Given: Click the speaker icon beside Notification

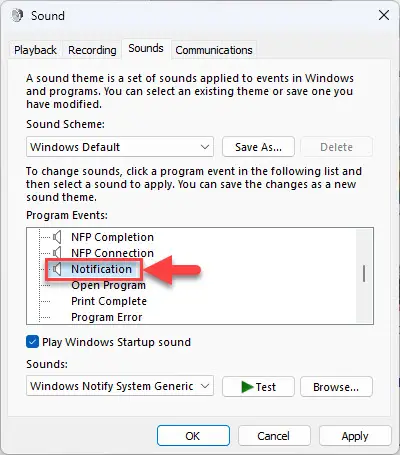Looking at the screenshot, I should click(x=57, y=269).
